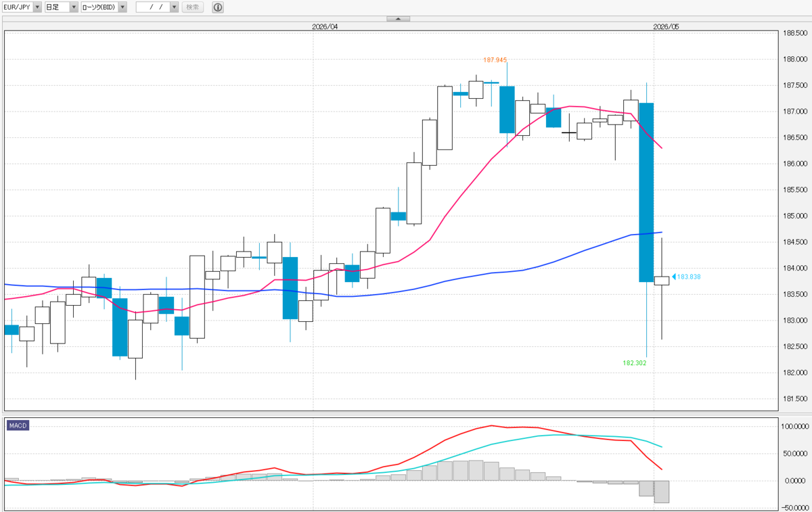Image resolution: width=812 pixels, height=512 pixels.
Task: Open the chart information icon
Action: coord(217,7)
